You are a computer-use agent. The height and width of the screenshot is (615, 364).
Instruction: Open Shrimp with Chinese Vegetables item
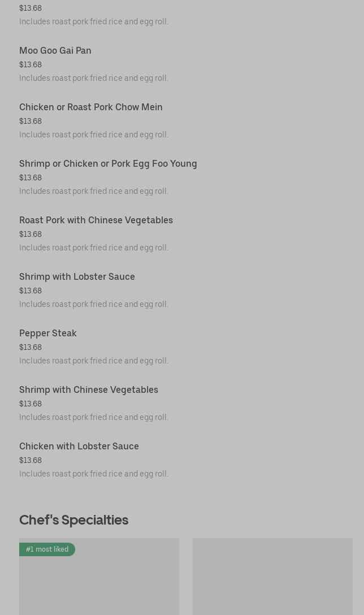pyautogui.click(x=89, y=390)
